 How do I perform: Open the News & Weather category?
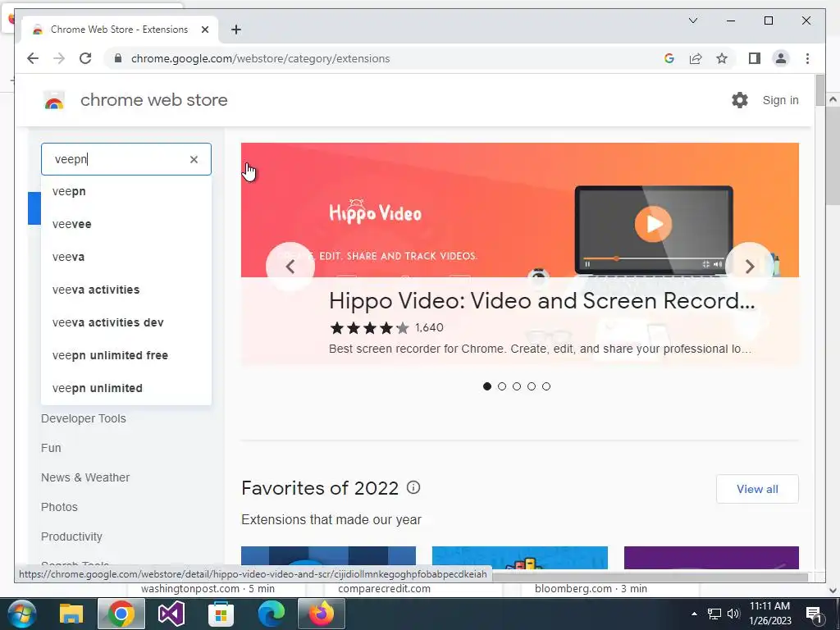85,477
